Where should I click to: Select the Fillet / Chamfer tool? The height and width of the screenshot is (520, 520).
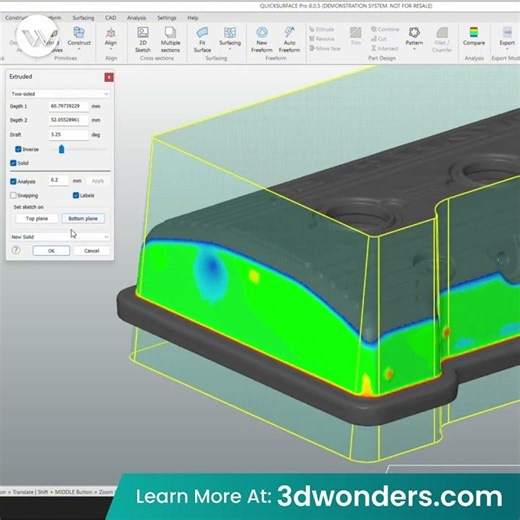(x=442, y=39)
